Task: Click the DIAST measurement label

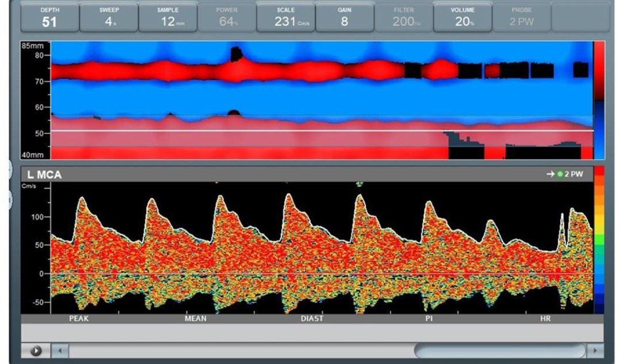Action: [x=312, y=319]
